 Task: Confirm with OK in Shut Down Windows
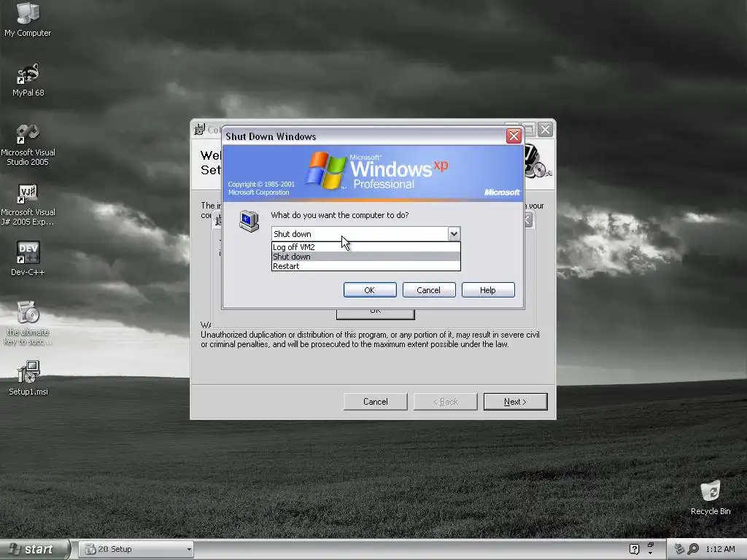[370, 290]
